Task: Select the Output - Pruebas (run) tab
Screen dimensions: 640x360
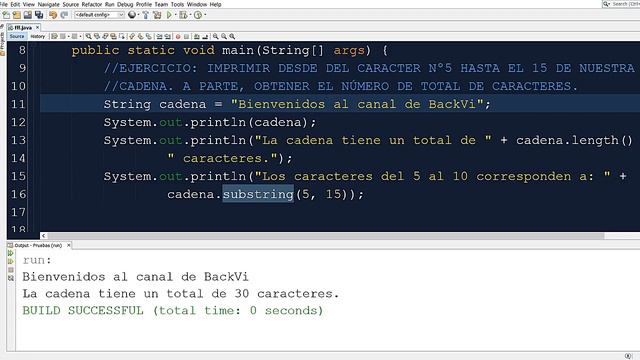Action: coord(38,245)
